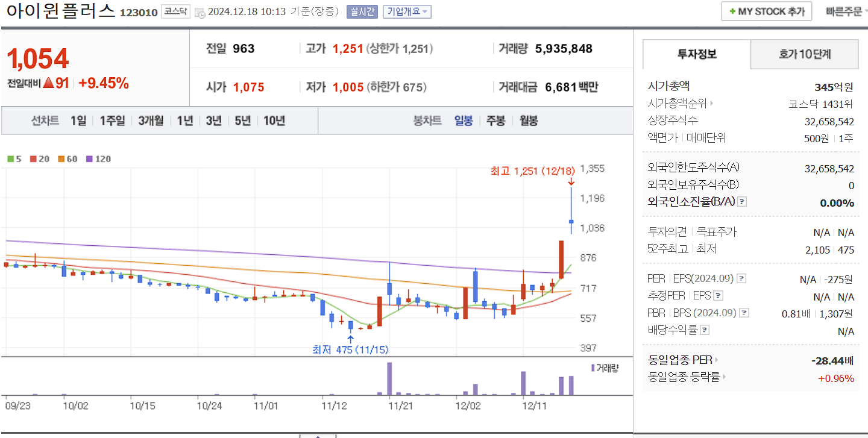Image resolution: width=868 pixels, height=438 pixels.
Task: Enable 실시간 real-time quote mode
Action: click(362, 12)
